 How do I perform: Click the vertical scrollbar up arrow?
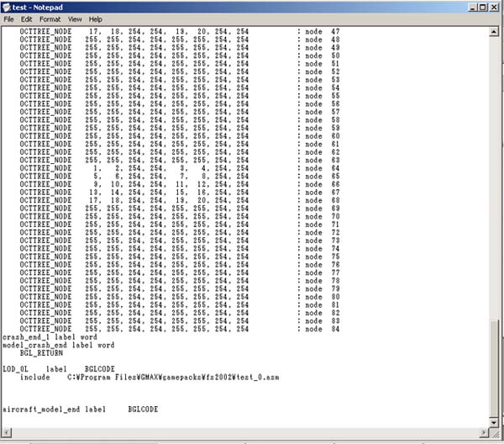pyautogui.click(x=496, y=30)
